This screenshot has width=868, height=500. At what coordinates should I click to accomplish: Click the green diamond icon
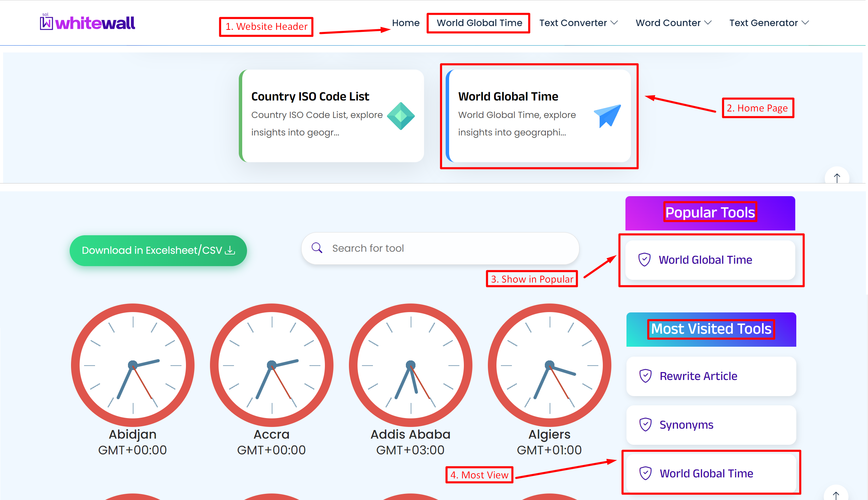401,116
